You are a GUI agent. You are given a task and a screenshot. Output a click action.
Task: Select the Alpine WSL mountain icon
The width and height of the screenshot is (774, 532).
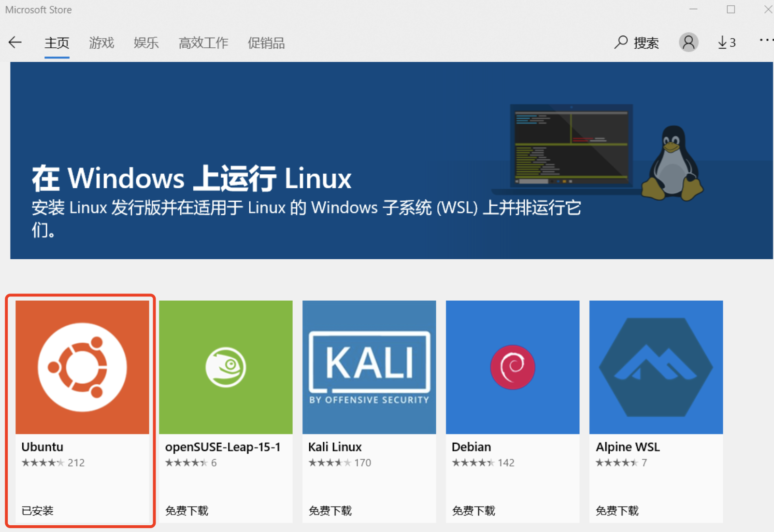[x=656, y=366]
